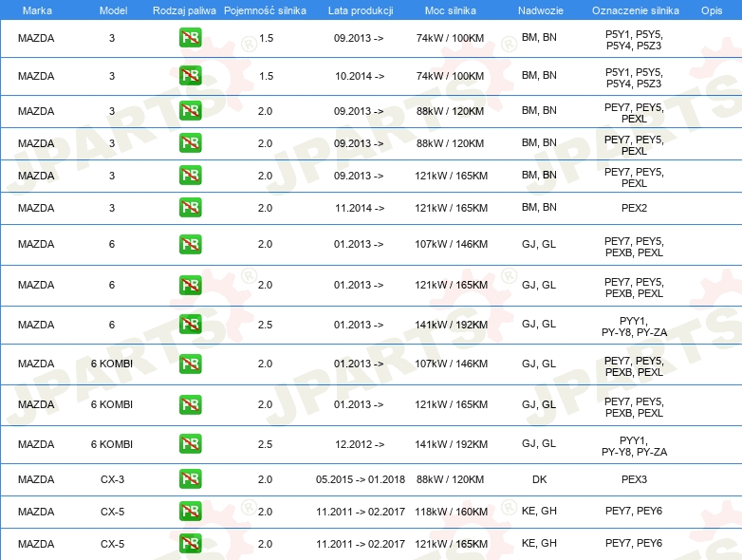Click the GJ, GL body cell in 12.2012 row
742x560 pixels.
point(539,443)
